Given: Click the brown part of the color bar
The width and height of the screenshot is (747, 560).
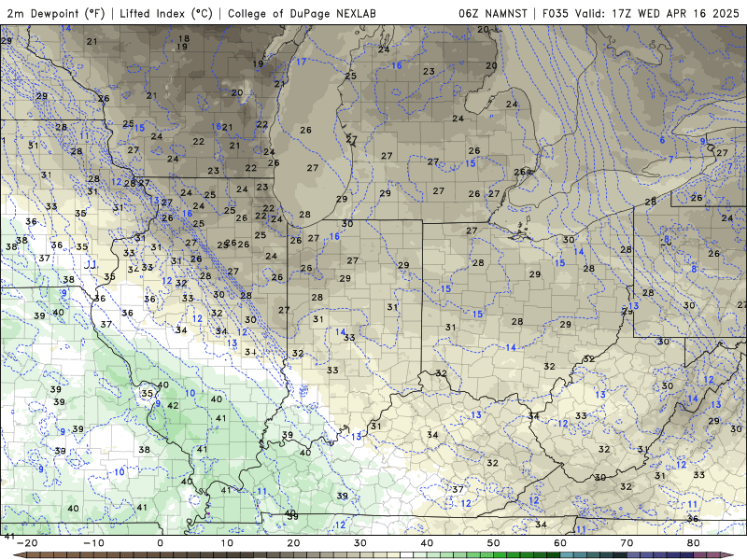Looking at the screenshot, I should click(95, 555).
